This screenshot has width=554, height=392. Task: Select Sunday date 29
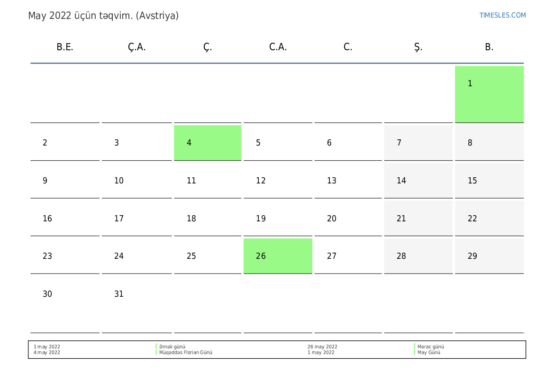point(489,256)
